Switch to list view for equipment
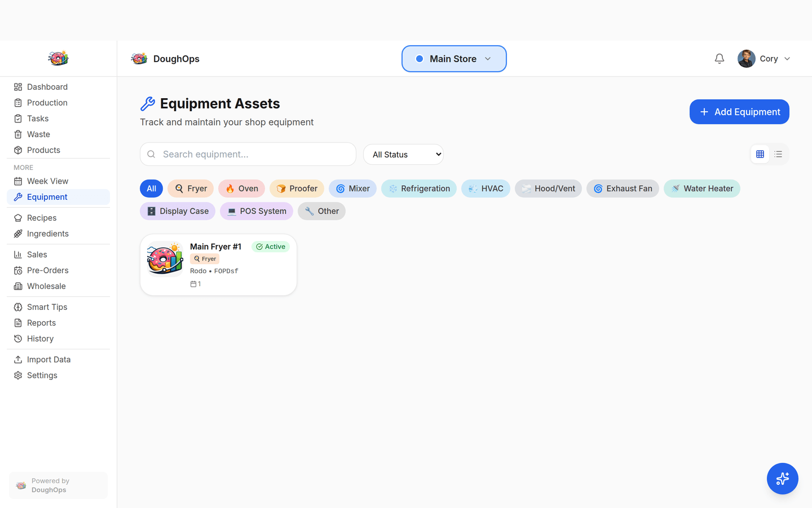 click(778, 154)
